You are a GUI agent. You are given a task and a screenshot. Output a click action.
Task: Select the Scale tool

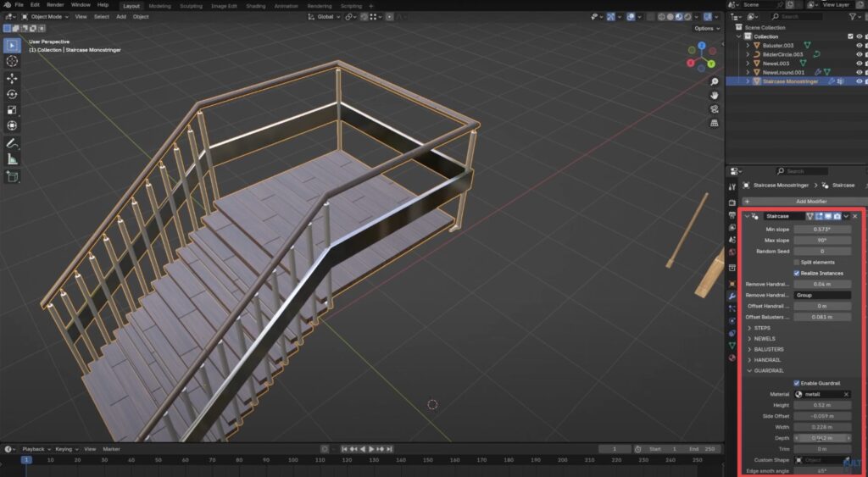click(12, 110)
